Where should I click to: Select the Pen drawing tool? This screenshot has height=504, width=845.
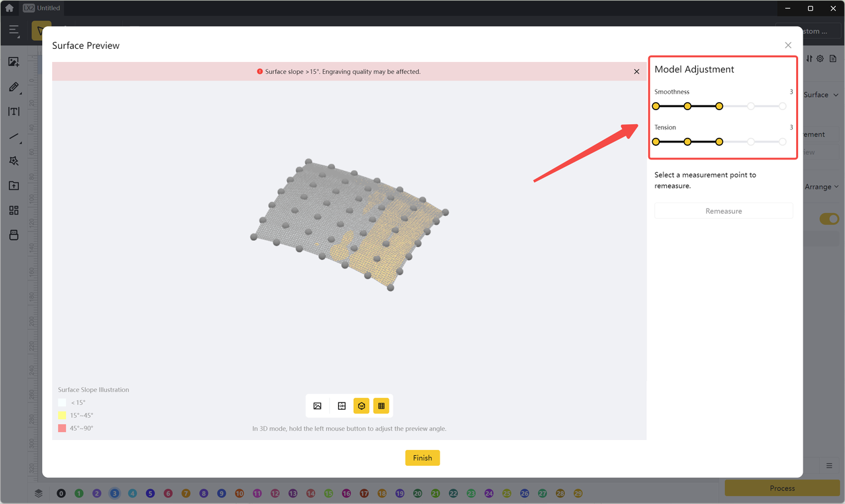pos(14,87)
